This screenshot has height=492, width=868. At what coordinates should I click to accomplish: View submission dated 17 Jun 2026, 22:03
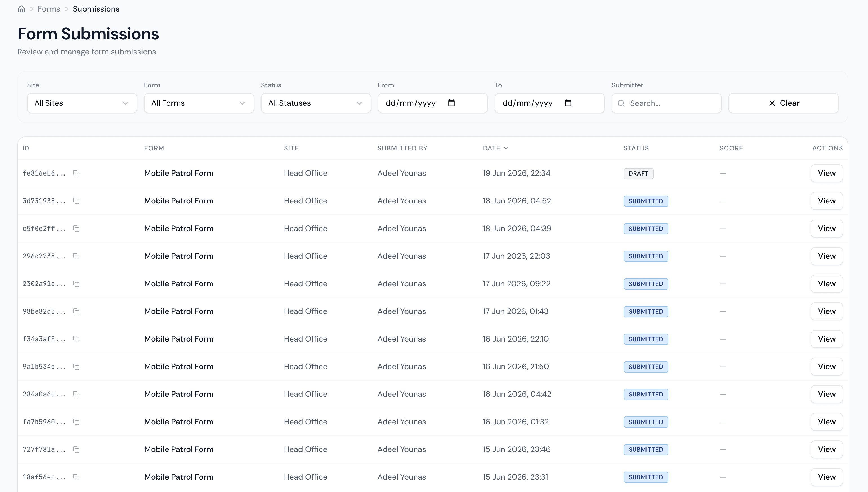pos(827,256)
